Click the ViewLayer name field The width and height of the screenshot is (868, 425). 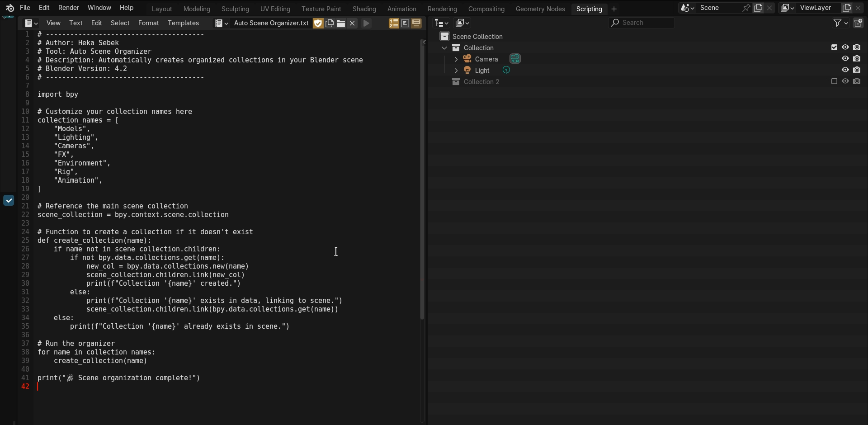[819, 8]
